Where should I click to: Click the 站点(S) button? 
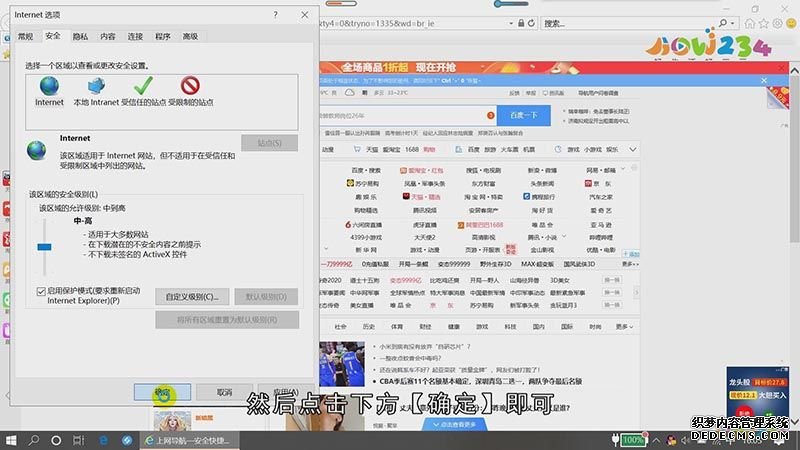tap(269, 143)
